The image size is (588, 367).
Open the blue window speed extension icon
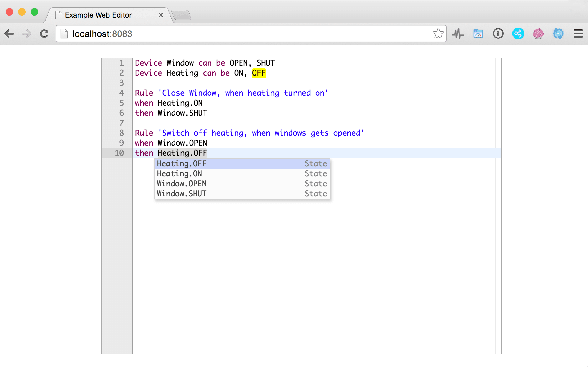click(478, 33)
